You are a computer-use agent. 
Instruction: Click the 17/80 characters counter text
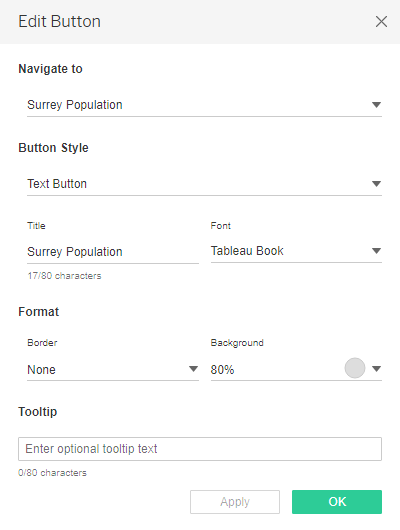(x=64, y=276)
